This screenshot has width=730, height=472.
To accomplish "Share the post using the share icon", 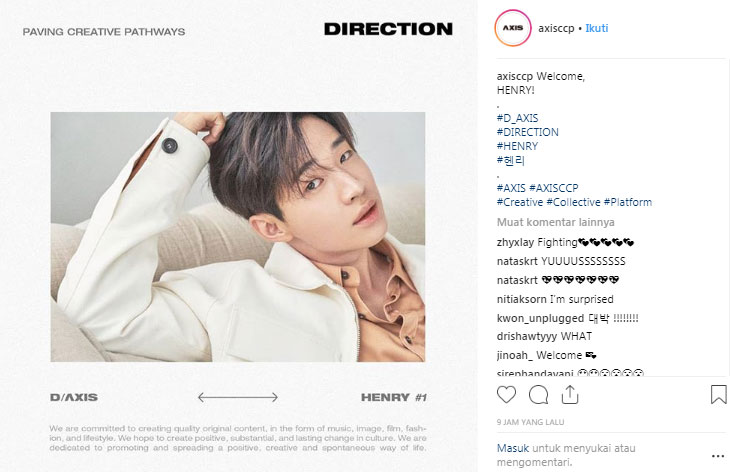I will coord(570,395).
